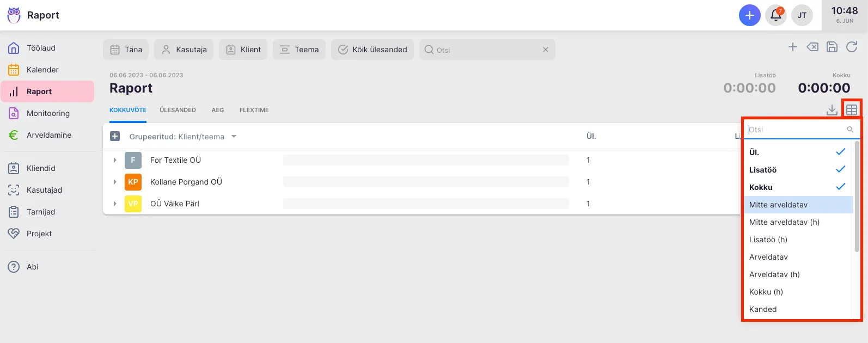
Task: Open the Grupeeritud: Klient/teema dropdown
Action: (x=182, y=137)
